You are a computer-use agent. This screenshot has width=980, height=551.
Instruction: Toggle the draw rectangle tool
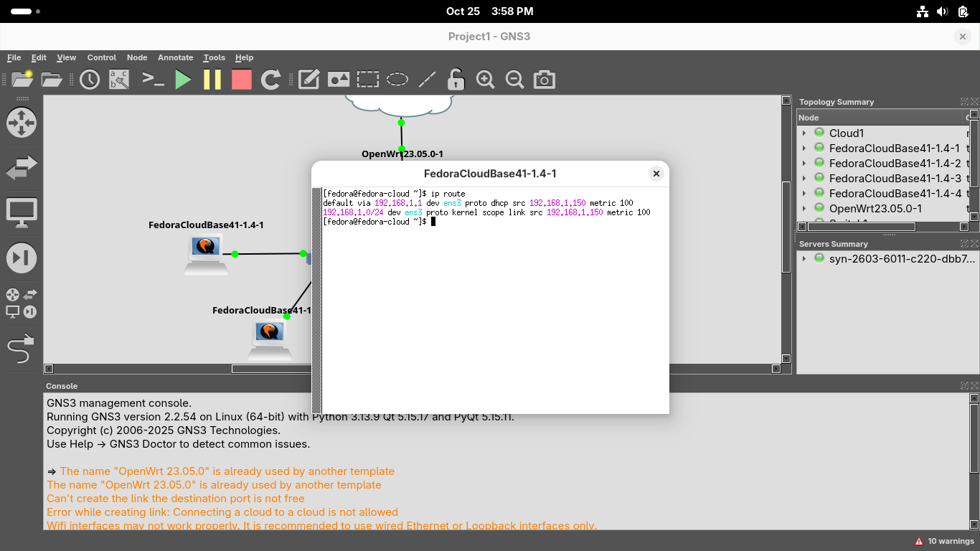pyautogui.click(x=368, y=80)
